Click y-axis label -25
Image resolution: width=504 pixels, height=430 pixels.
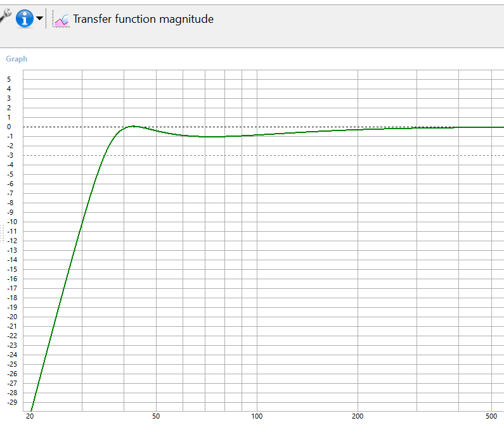(x=12, y=365)
